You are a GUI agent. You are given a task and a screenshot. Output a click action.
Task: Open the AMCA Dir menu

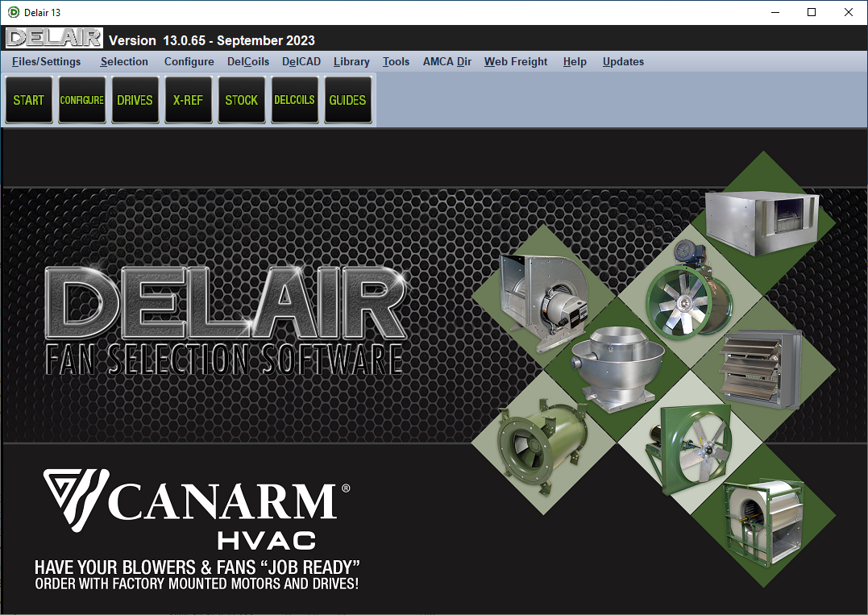click(447, 61)
